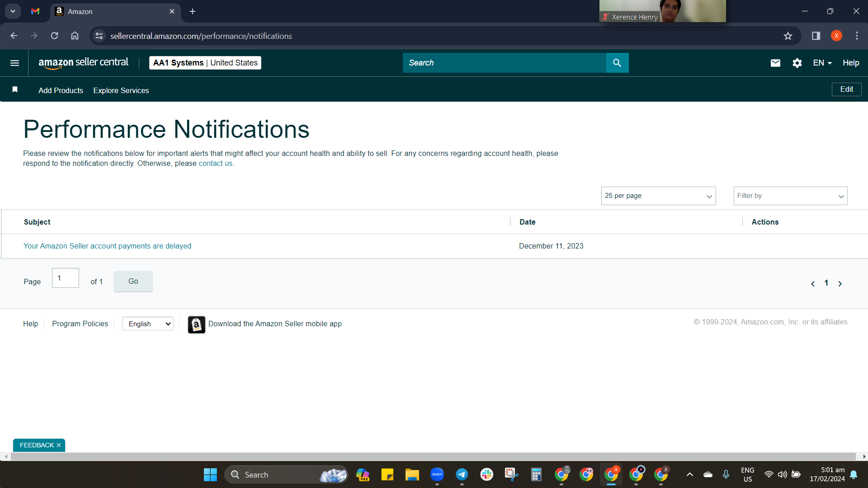Click the Date column header

click(527, 222)
